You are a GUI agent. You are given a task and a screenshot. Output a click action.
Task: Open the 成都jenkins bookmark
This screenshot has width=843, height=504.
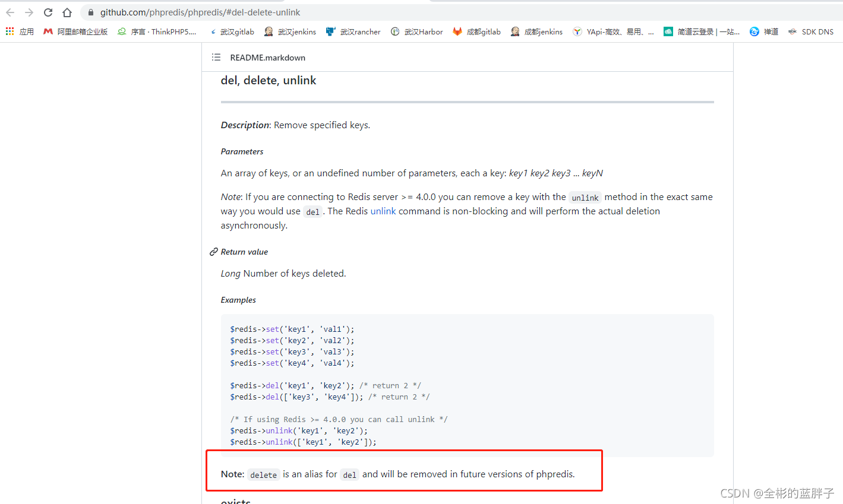[x=541, y=31]
